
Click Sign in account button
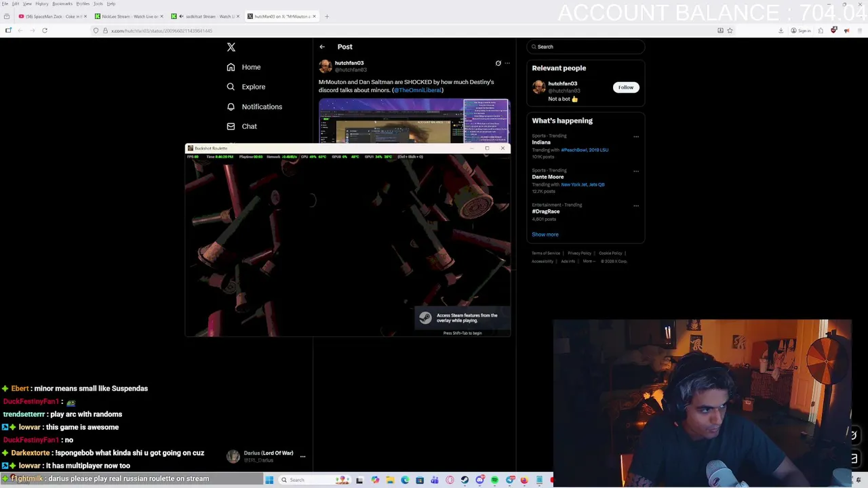(x=801, y=30)
